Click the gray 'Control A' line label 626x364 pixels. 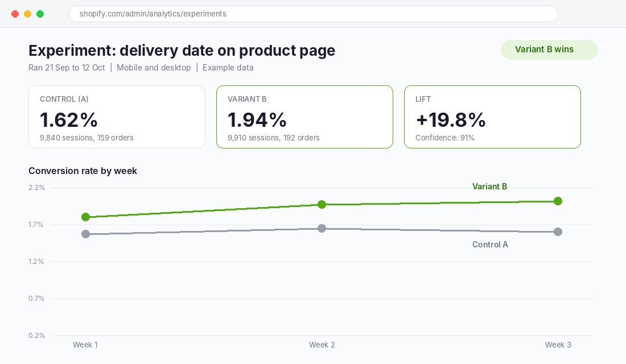[490, 245]
